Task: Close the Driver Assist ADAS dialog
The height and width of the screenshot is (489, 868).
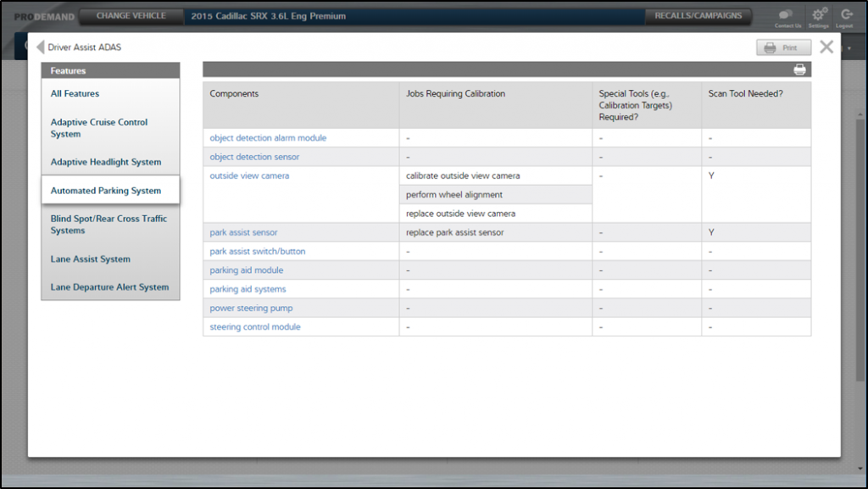Action: coord(826,47)
